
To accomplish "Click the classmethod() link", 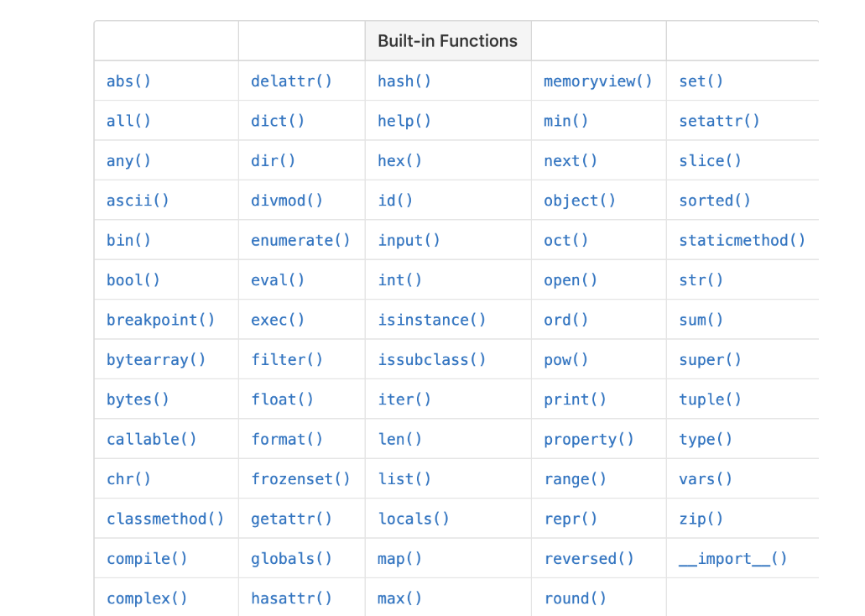I will (165, 519).
